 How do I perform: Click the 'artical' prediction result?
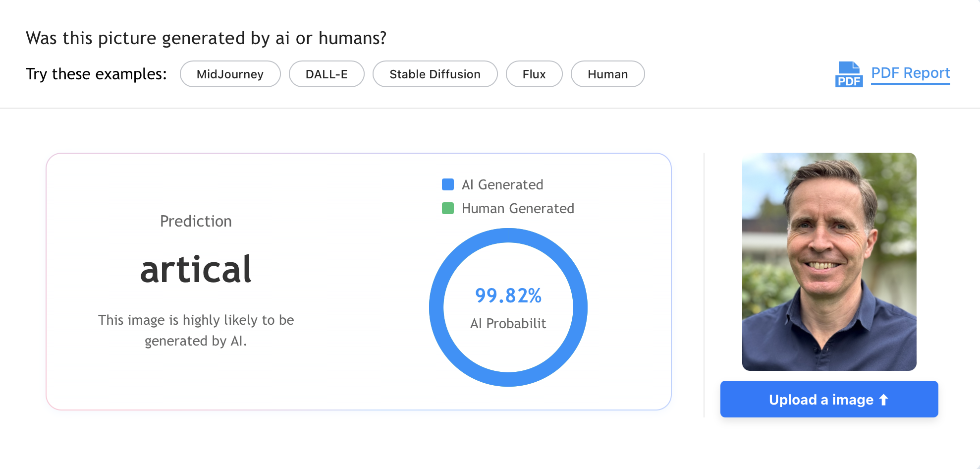(196, 269)
